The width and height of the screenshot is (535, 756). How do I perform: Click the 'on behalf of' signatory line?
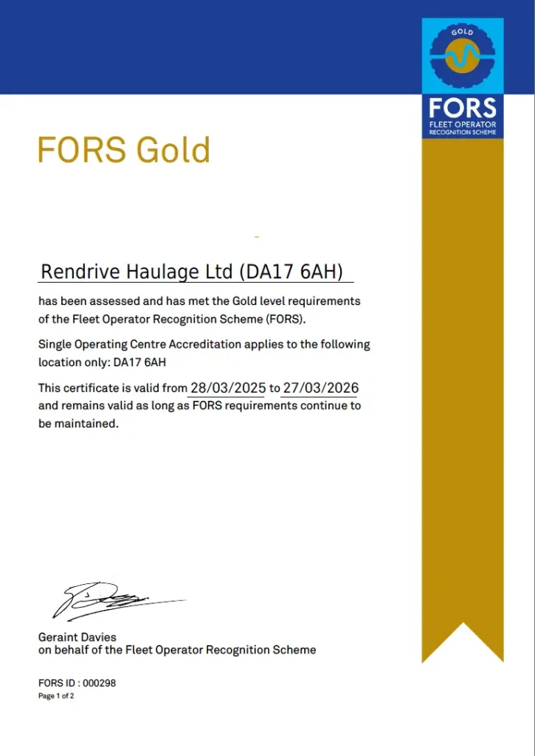tap(177, 650)
